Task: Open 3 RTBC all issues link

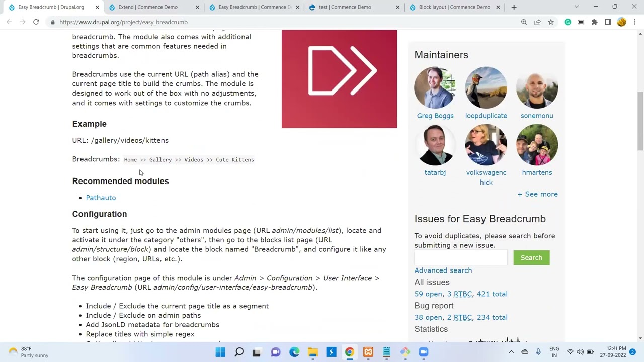Action: coord(459,294)
